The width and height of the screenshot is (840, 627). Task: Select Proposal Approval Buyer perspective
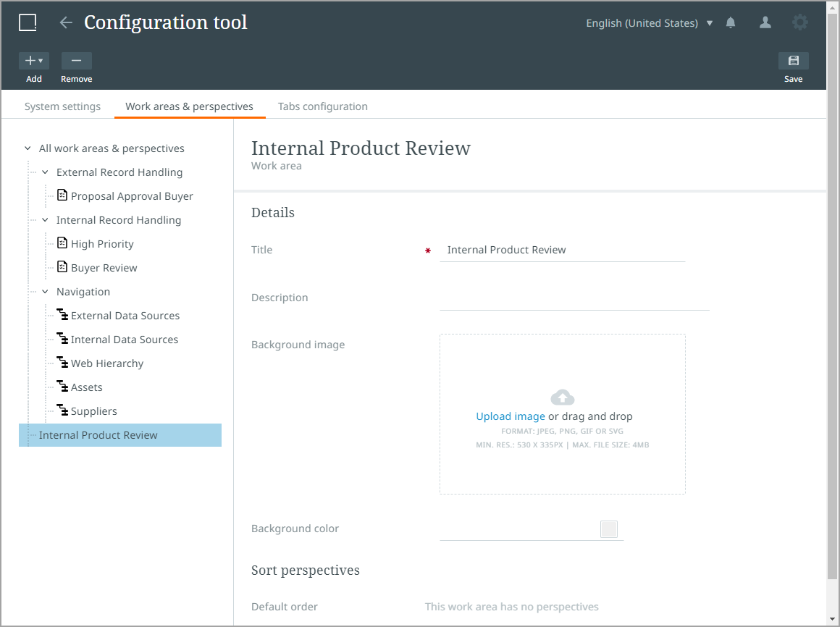pyautogui.click(x=132, y=196)
